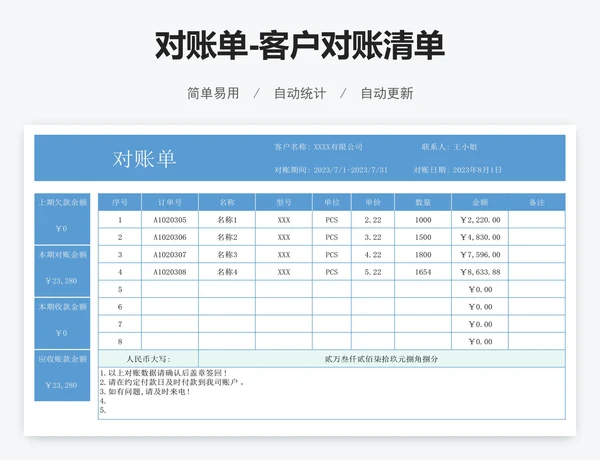Select serial number cell 7
The width and height of the screenshot is (600, 460).
[x=120, y=325]
